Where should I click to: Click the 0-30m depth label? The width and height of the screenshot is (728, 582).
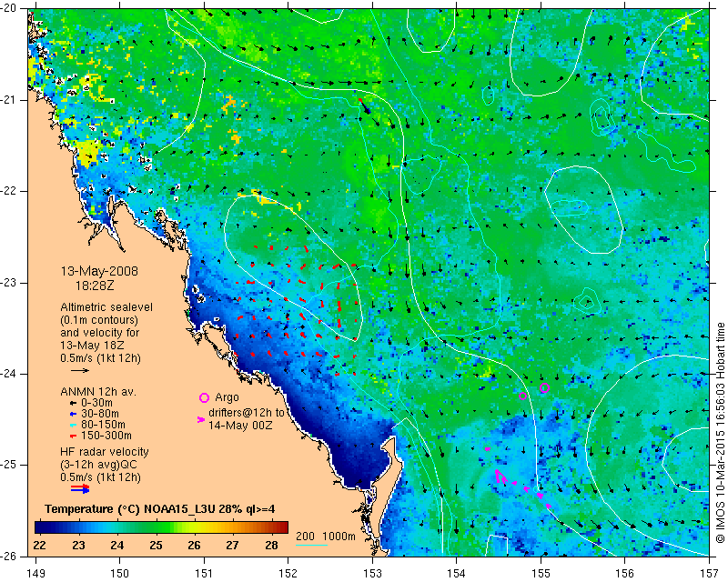(x=97, y=403)
